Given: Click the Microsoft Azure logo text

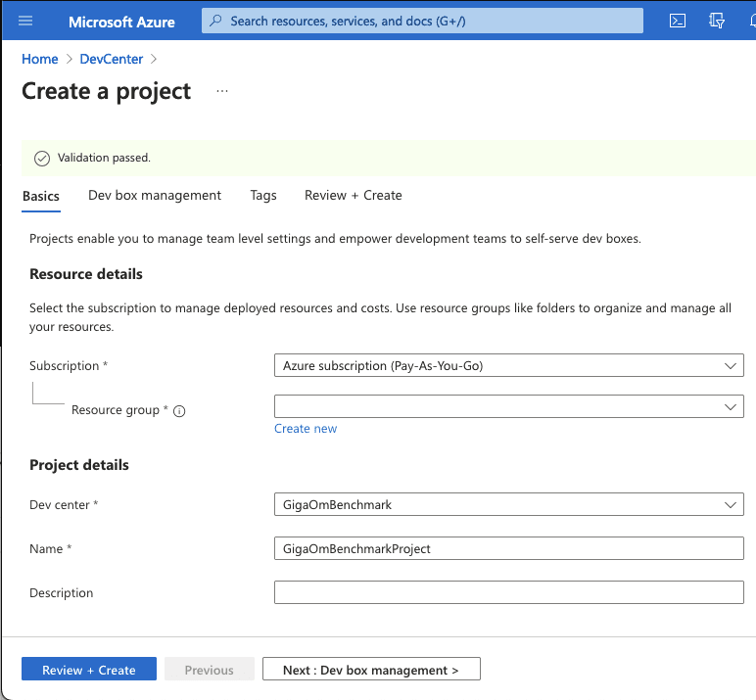Looking at the screenshot, I should pos(121,22).
